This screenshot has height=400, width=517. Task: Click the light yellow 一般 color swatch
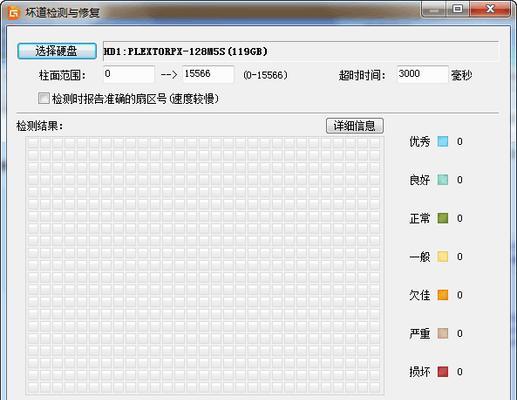click(443, 257)
